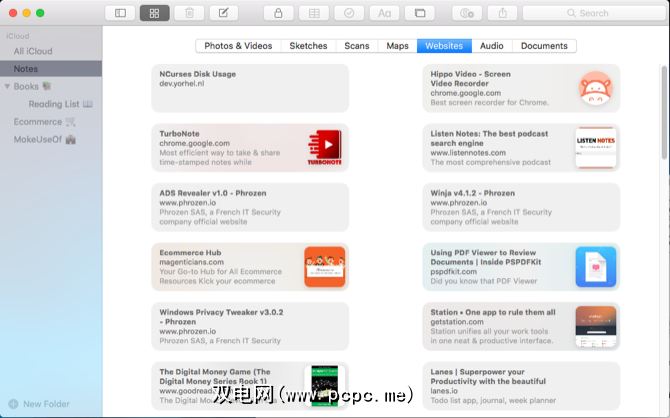Screen dimensions: 670x418
Task: Click the PSPDFKit blue document thumbnail
Action: pos(596,267)
